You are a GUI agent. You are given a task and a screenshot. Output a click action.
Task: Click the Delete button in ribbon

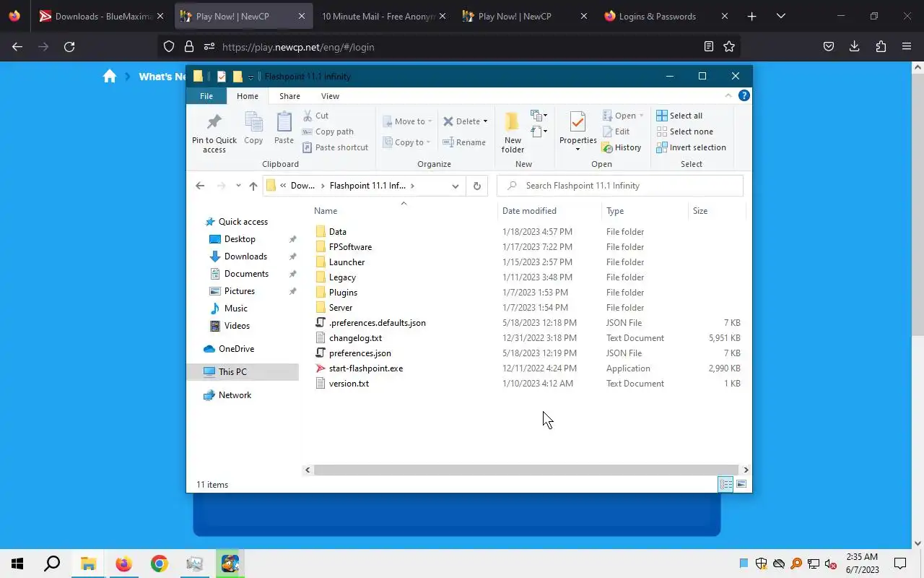click(x=462, y=121)
